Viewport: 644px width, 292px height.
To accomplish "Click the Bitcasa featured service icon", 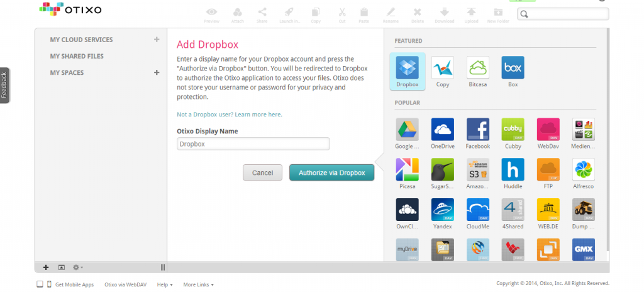I will click(477, 68).
